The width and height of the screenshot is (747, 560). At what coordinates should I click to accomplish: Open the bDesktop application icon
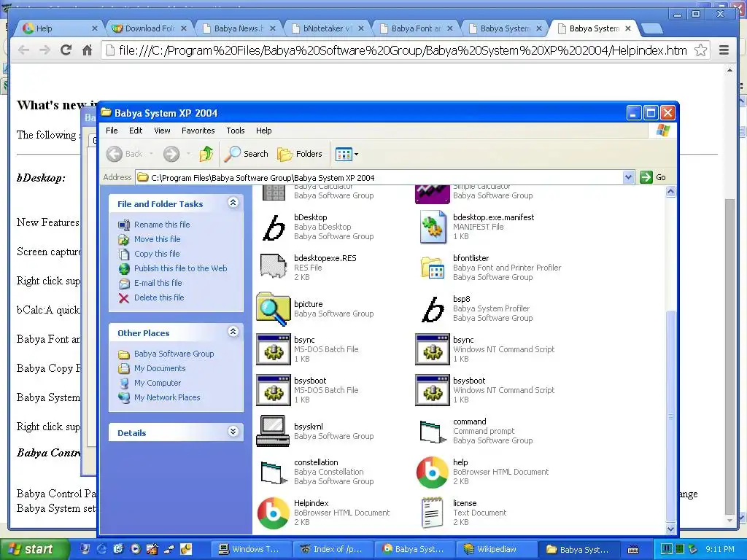click(x=274, y=227)
